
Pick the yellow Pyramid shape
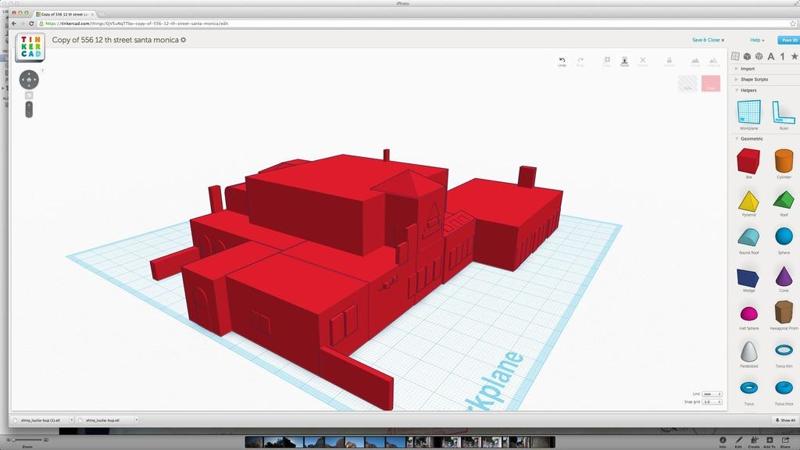pyautogui.click(x=746, y=199)
